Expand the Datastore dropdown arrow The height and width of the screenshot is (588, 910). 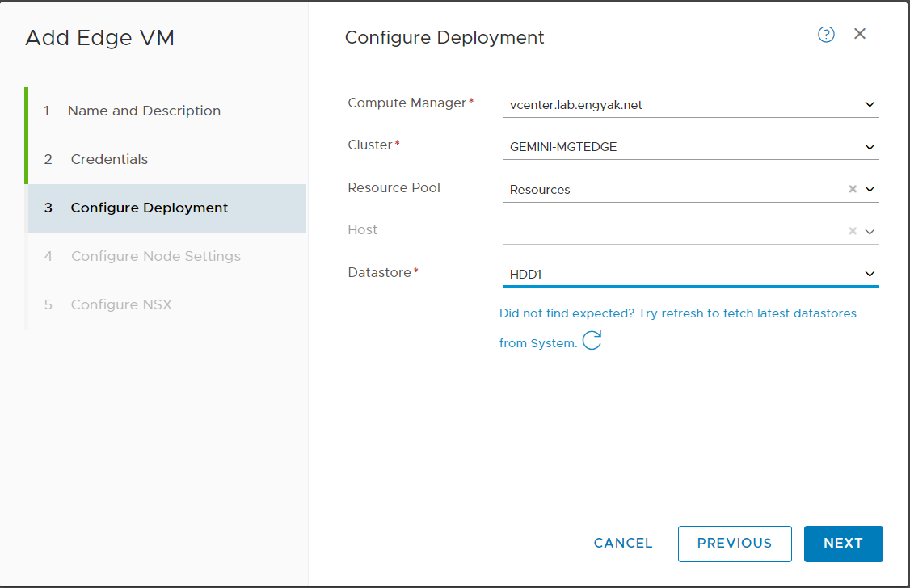pos(870,274)
